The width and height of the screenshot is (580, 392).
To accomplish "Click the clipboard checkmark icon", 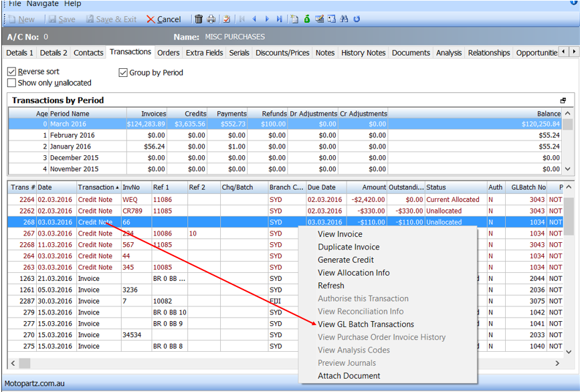I will (x=227, y=19).
